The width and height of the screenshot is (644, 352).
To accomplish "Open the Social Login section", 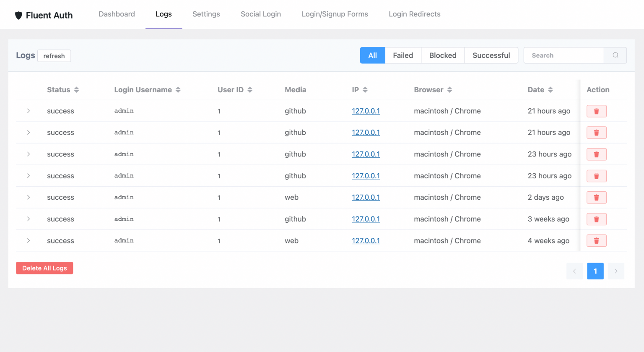I will click(261, 14).
